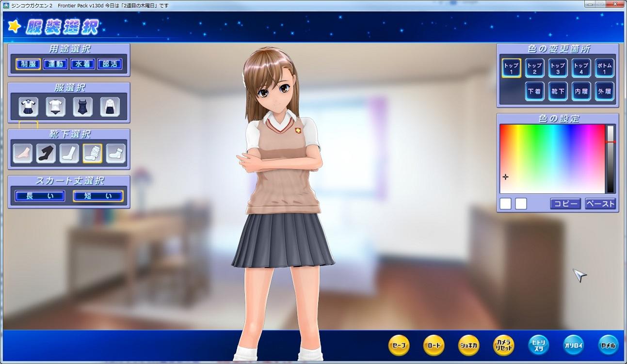Viewport: 627px width, 364px height.
Task: Pick color target トップ4
Action: pyautogui.click(x=581, y=68)
